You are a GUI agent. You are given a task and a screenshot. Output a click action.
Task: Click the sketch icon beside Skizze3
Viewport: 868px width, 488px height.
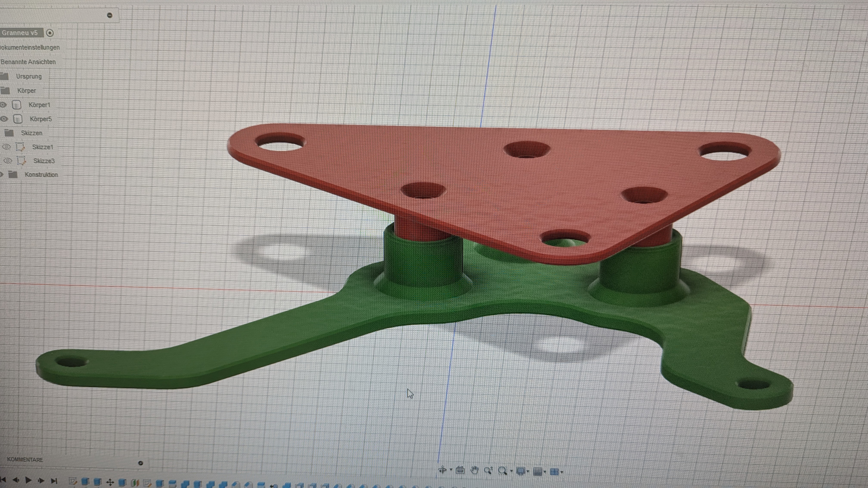point(22,161)
